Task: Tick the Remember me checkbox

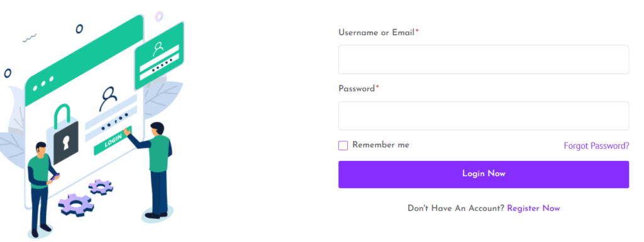Action: (x=343, y=146)
